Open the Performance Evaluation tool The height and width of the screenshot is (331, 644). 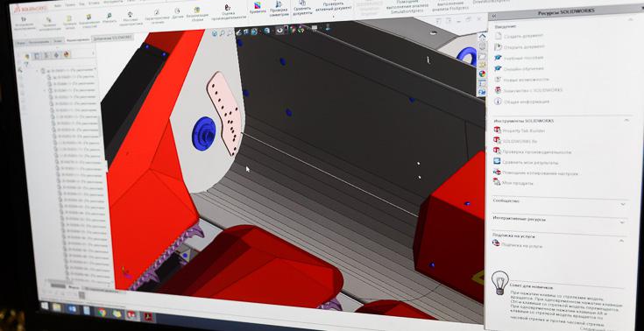click(x=229, y=12)
